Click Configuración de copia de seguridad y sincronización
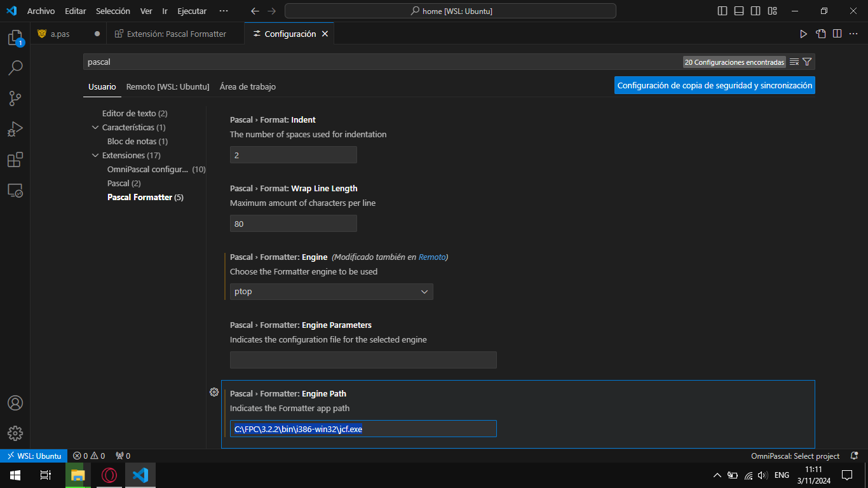The height and width of the screenshot is (488, 868). (715, 85)
